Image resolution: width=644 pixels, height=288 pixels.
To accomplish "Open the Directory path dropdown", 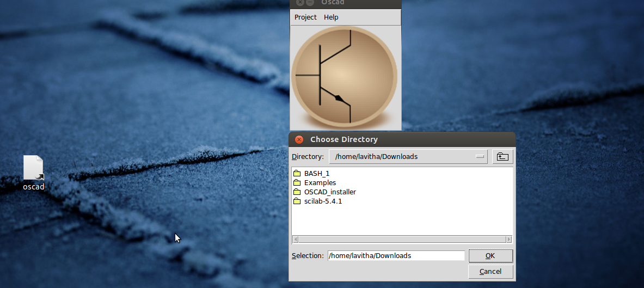I will click(408, 157).
